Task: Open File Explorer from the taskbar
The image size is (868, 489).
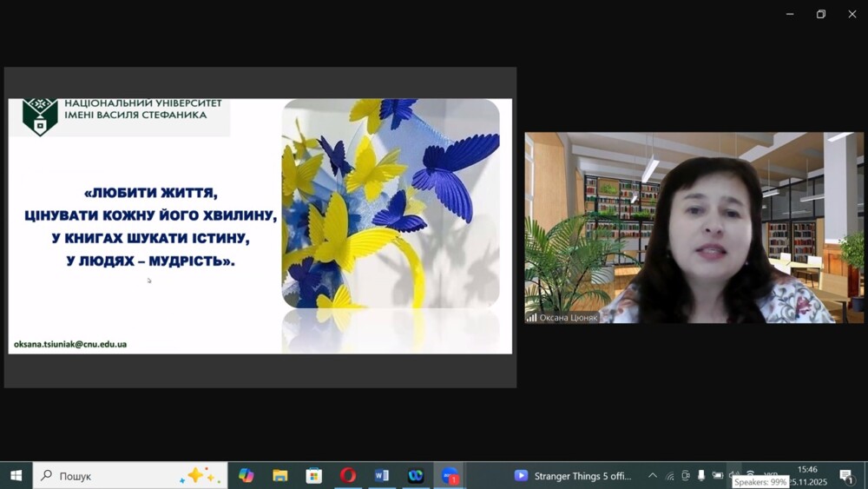Action: point(280,475)
